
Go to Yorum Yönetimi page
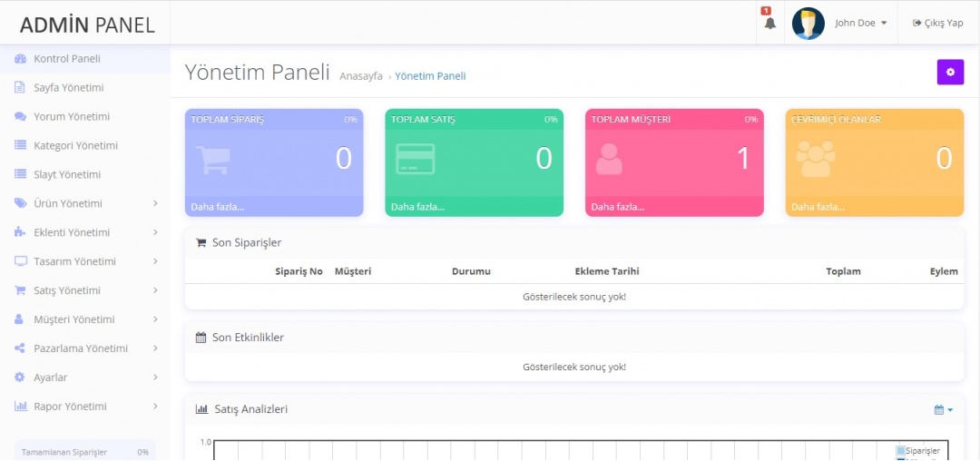click(x=71, y=117)
